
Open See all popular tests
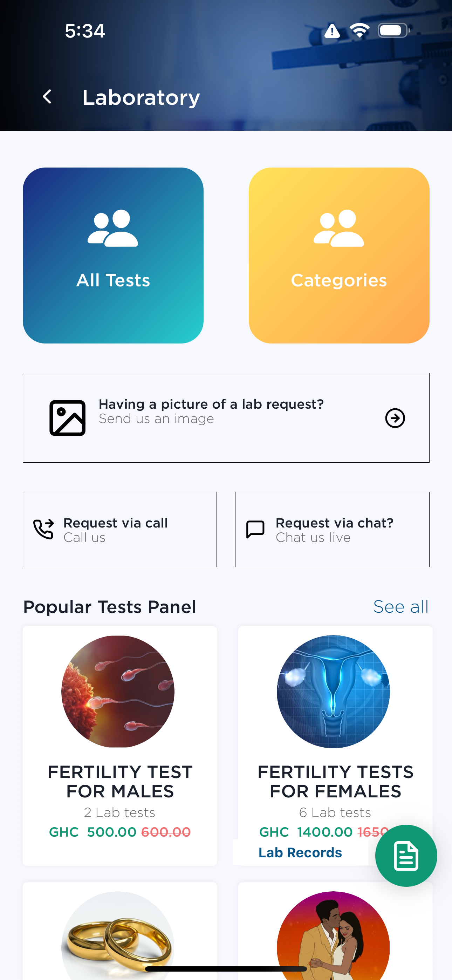(401, 606)
